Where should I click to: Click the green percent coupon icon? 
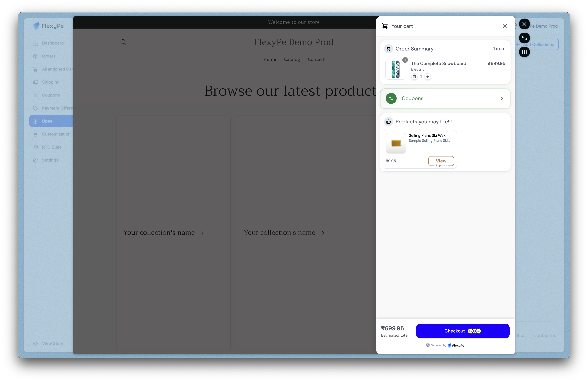pyautogui.click(x=391, y=99)
